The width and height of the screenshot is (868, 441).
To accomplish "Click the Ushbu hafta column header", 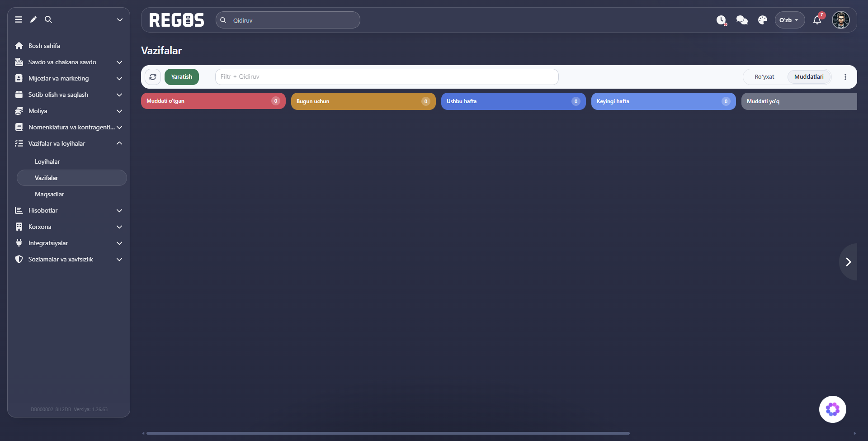I will pos(514,101).
